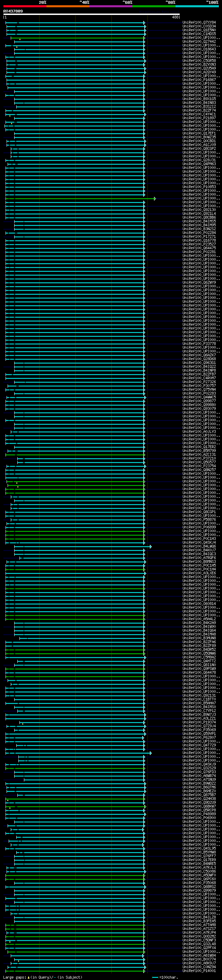Open hit UniRef100_P16867
Image resolution: width=222 pixels, height=980 pixels.
click(199, 80)
